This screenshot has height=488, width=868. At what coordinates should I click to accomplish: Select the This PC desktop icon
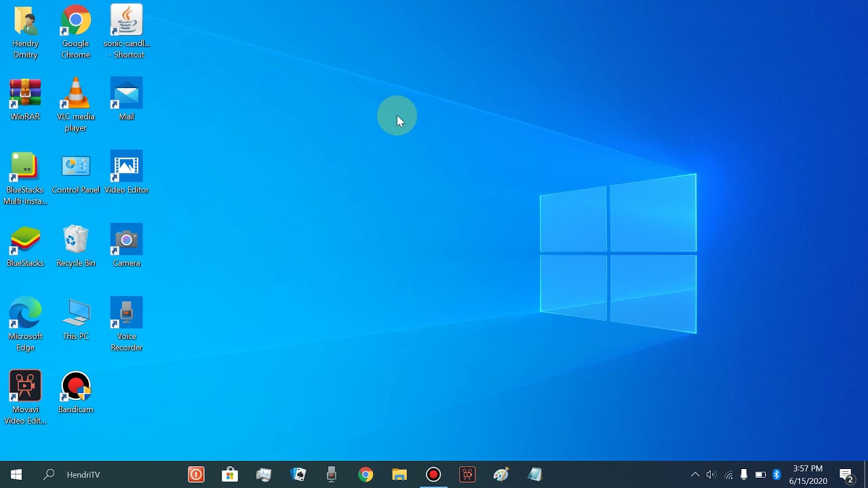click(75, 319)
